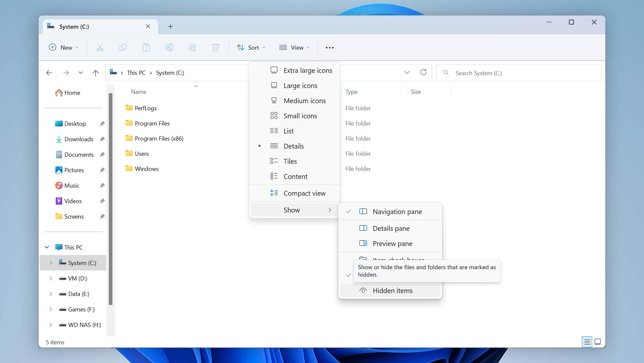Open Screens folder in quick access

[69, 217]
